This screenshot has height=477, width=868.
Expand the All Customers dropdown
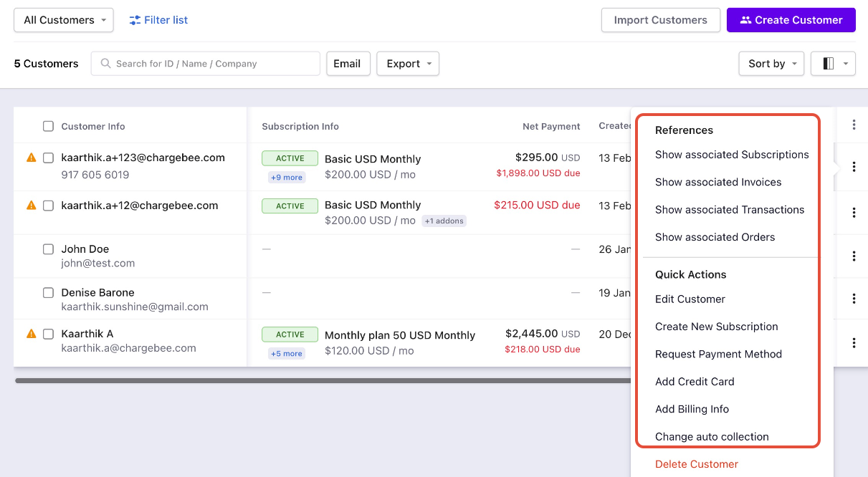64,20
